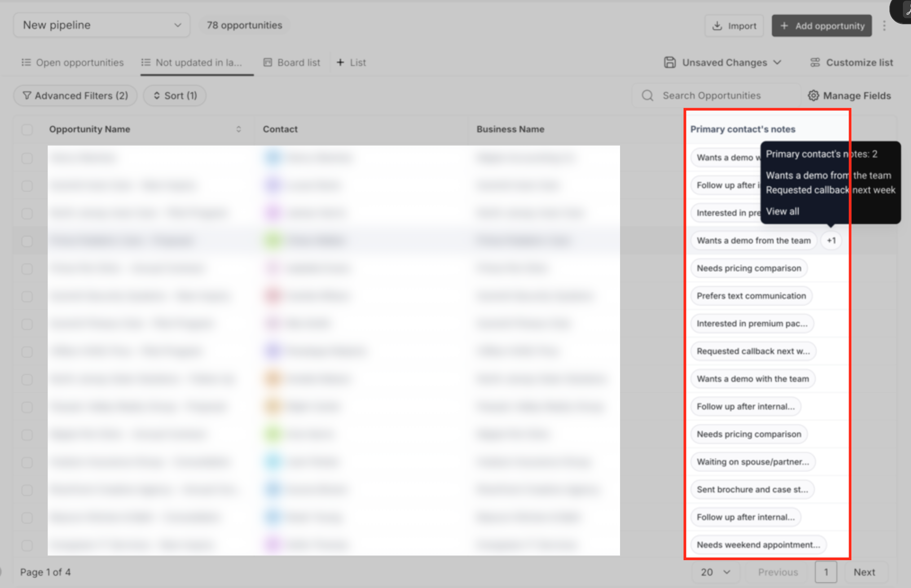Click page number 1 button
Viewport: 911px width, 588px height.
pos(826,572)
